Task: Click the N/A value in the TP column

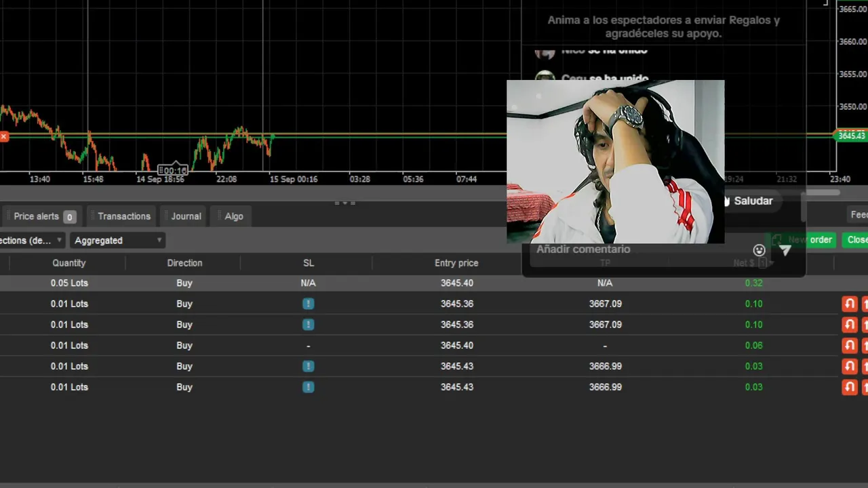Action: [605, 283]
